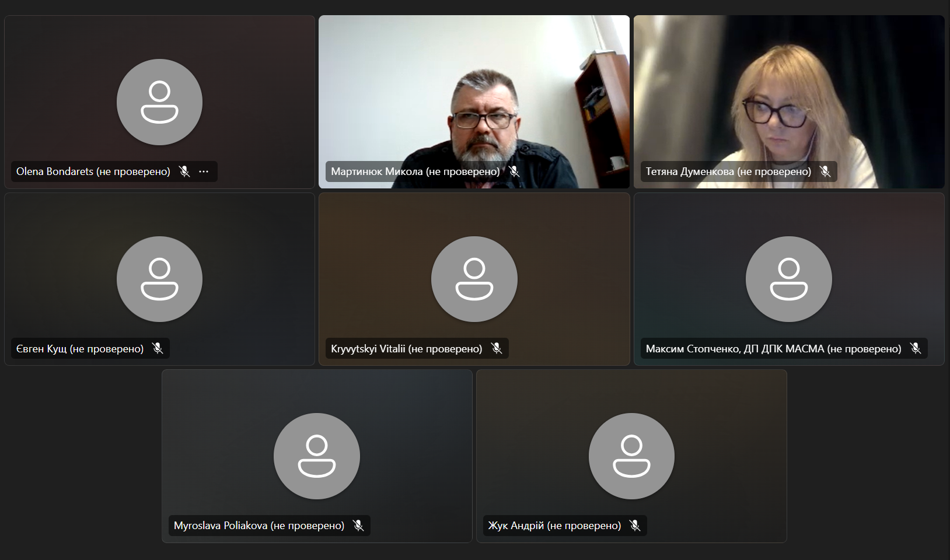
Task: Select the Kryvytskyi Vitalii avatar circle
Action: point(474,279)
